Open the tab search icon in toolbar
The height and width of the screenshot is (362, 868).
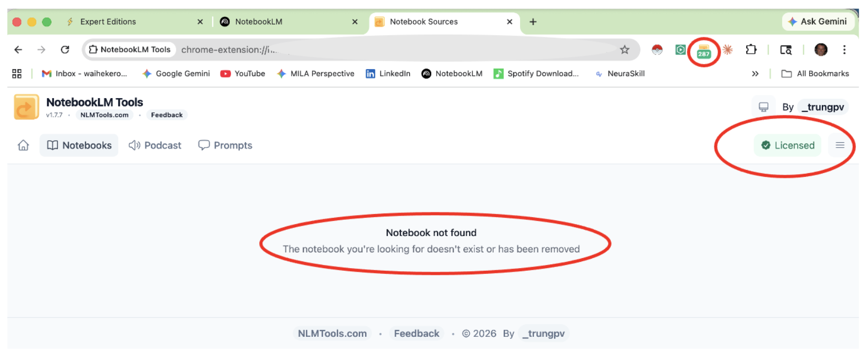[x=786, y=50]
